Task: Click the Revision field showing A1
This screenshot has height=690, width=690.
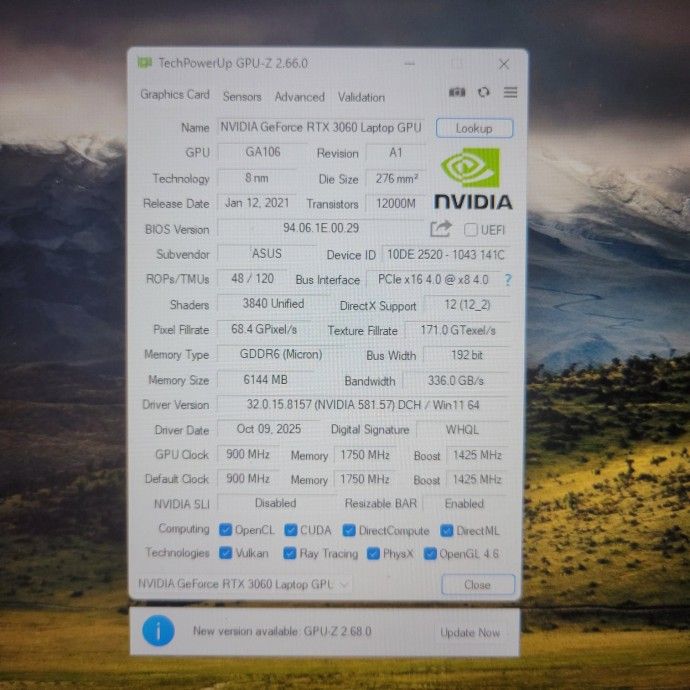Action: 396,153
